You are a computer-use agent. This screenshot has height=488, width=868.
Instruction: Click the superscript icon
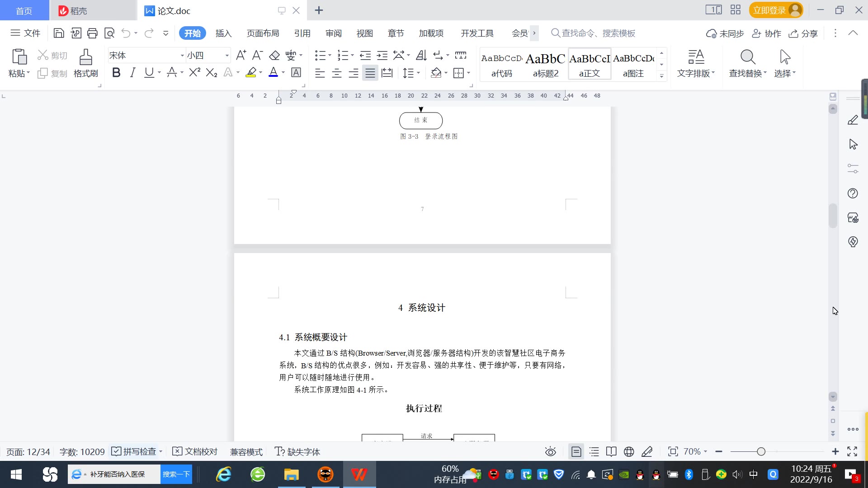[194, 73]
